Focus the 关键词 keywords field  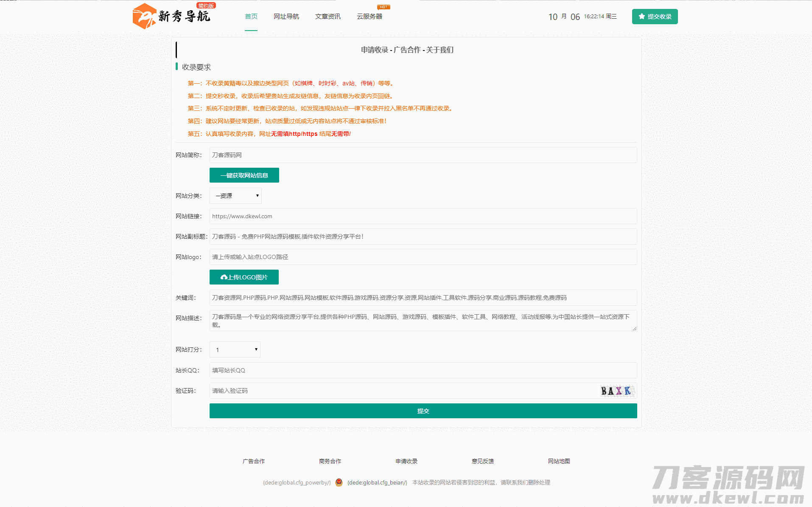423,298
